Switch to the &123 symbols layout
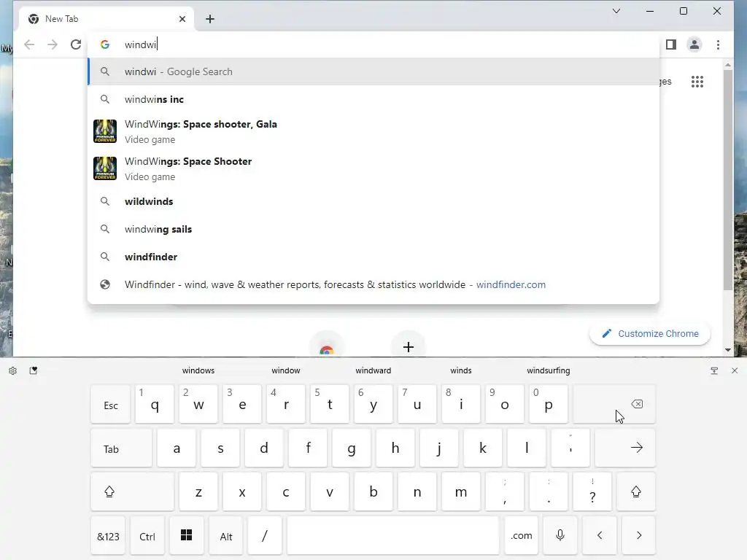The width and height of the screenshot is (747, 560). pos(108,536)
